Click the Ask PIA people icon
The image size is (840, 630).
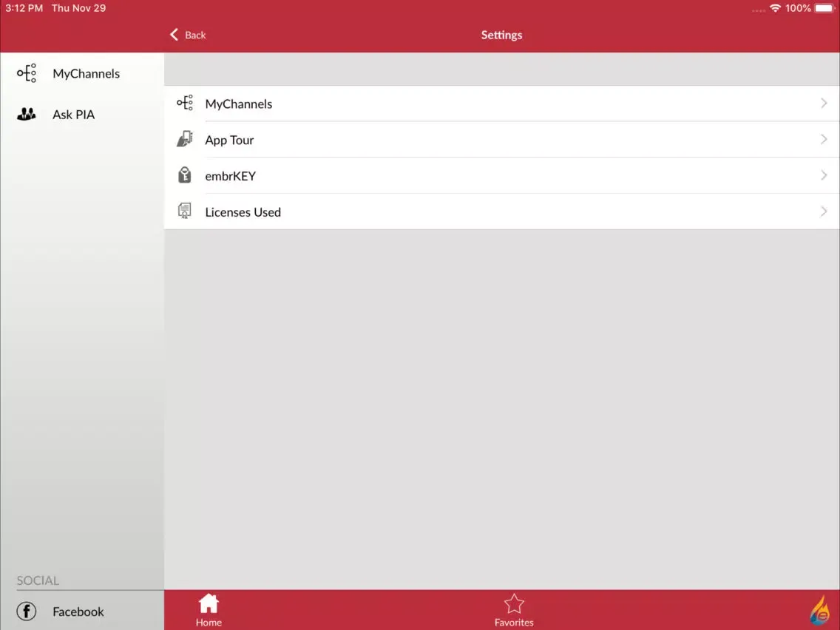tap(27, 115)
